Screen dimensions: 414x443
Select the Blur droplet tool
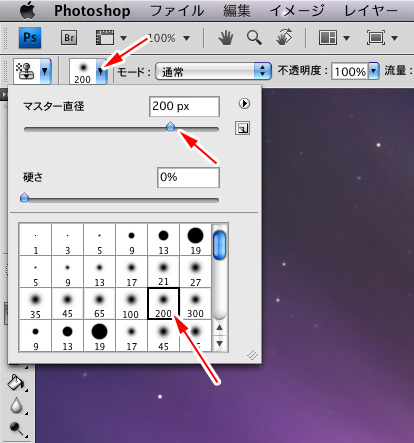tap(16, 406)
